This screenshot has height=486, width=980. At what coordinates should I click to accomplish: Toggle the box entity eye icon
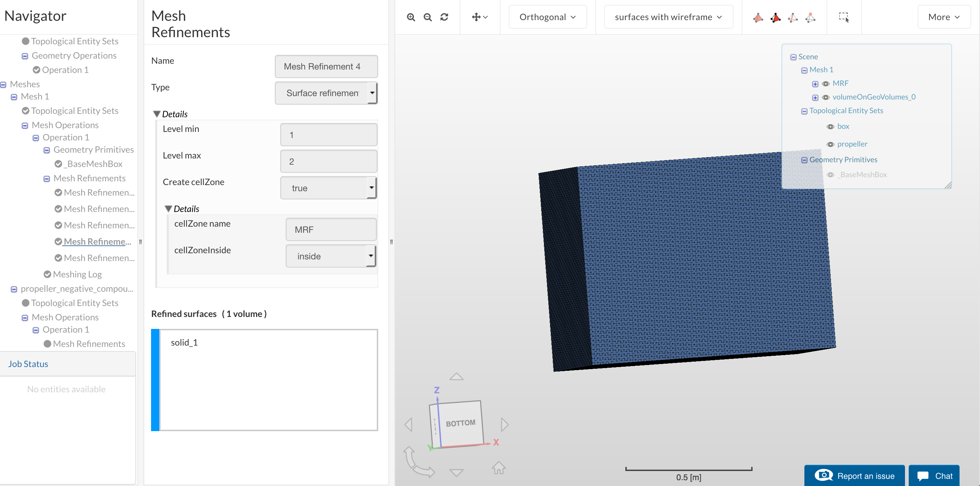tap(830, 127)
